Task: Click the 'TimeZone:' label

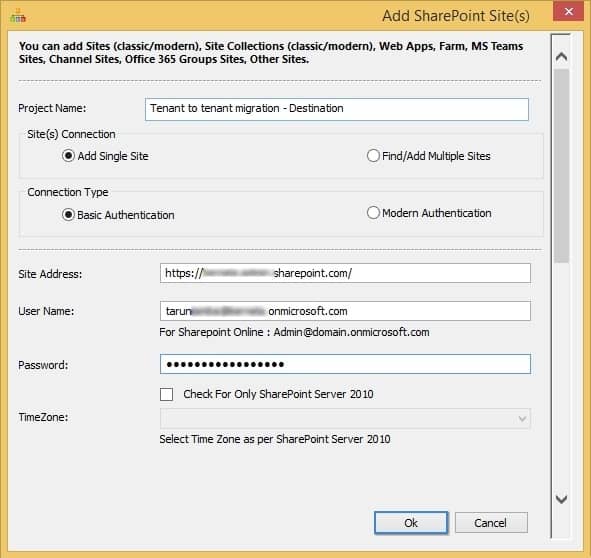Action: (43, 417)
